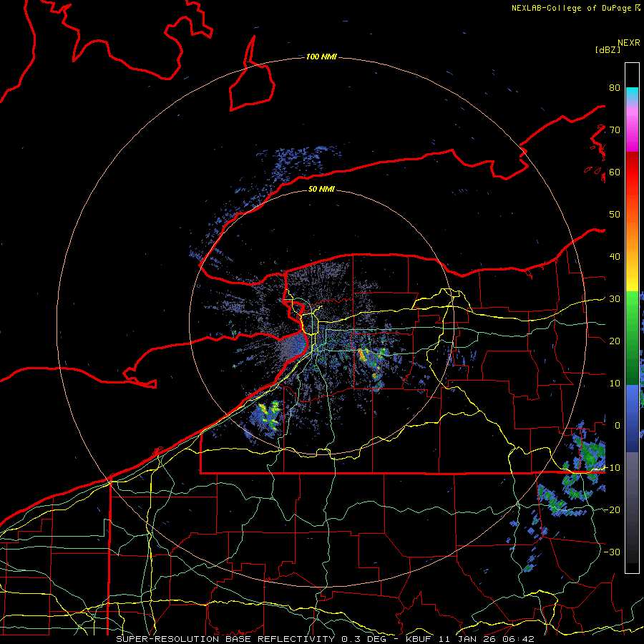Click the -10 value on dBZ scale
The image size is (644, 644).
[x=612, y=467]
